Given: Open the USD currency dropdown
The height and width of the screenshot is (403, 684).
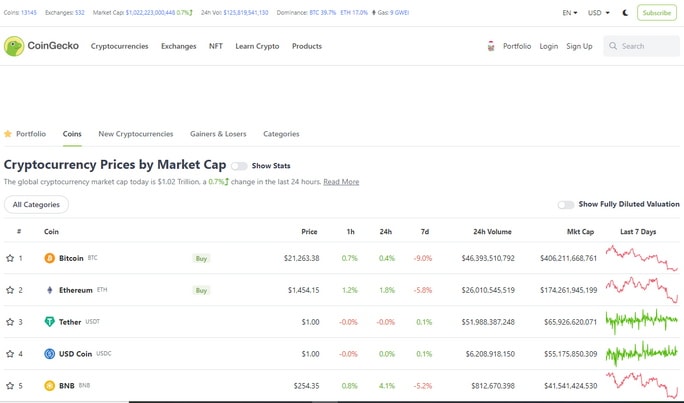Looking at the screenshot, I should tap(598, 13).
